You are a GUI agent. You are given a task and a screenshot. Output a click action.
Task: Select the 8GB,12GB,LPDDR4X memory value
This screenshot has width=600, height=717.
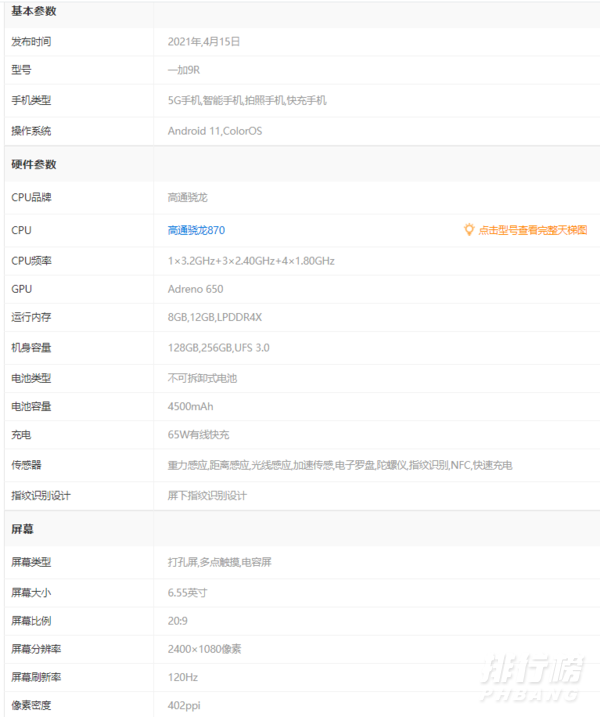215,317
